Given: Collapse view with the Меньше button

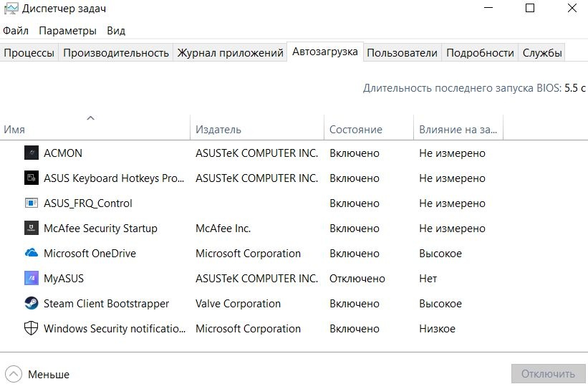Looking at the screenshot, I should [39, 374].
